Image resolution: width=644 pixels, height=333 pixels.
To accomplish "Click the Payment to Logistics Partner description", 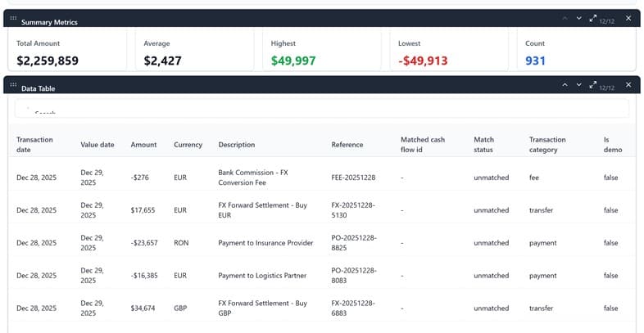I will click(x=262, y=276).
